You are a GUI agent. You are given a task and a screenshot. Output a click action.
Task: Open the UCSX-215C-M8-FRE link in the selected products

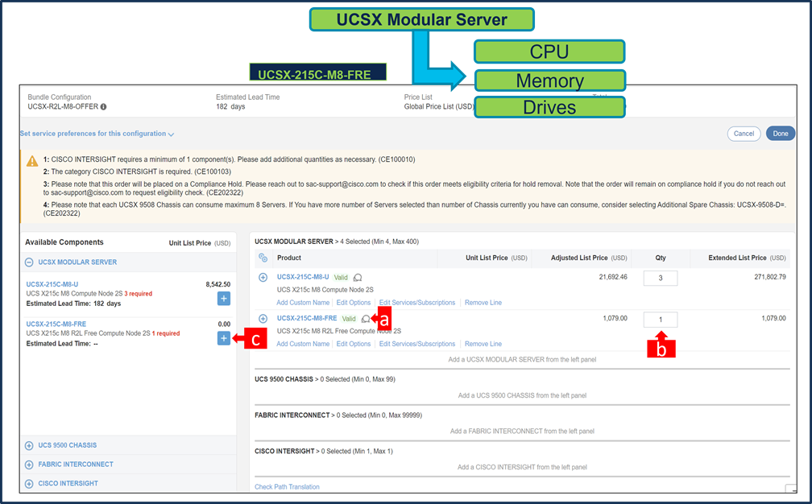[x=307, y=318]
